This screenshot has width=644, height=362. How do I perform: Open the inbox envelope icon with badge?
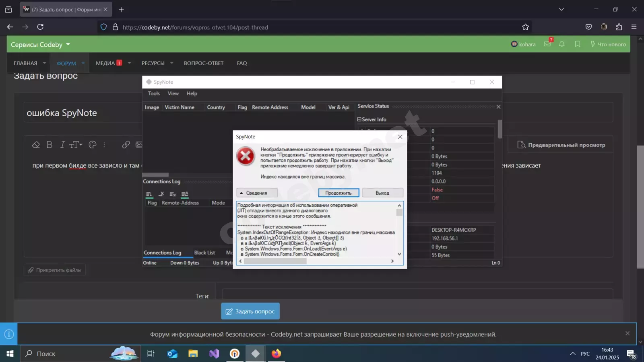pos(547,44)
